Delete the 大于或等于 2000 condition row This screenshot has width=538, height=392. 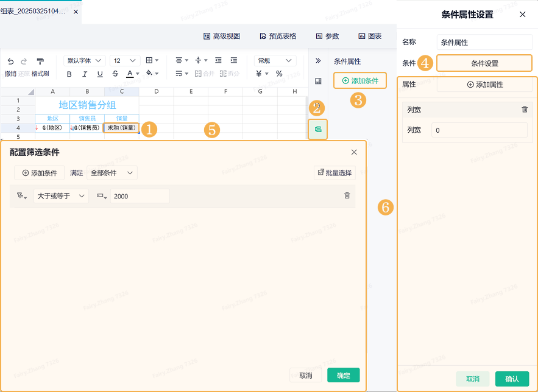(x=347, y=195)
